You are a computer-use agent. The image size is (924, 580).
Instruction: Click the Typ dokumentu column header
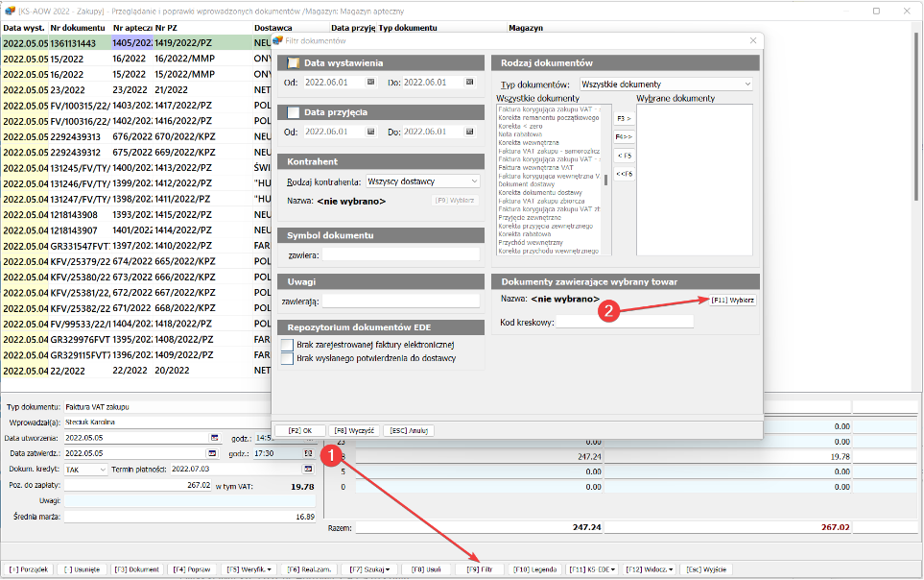coord(408,28)
